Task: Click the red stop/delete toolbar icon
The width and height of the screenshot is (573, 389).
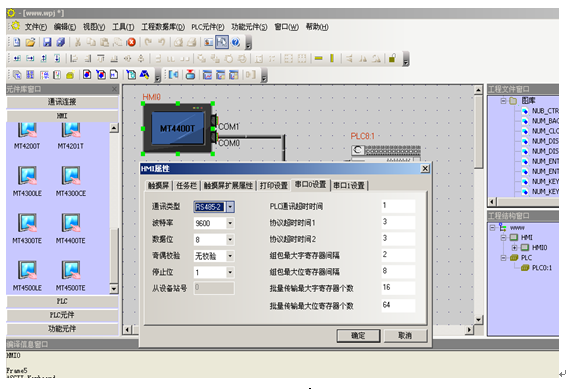Action: pyautogui.click(x=132, y=42)
